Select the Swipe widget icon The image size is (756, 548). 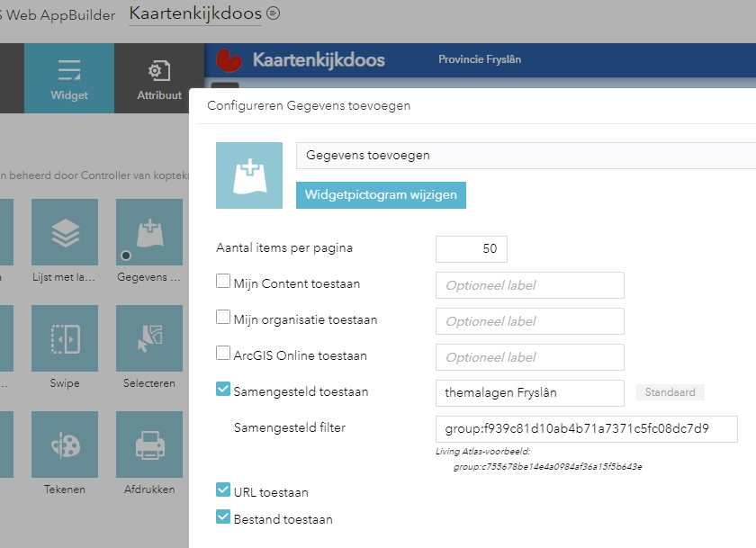[65, 338]
